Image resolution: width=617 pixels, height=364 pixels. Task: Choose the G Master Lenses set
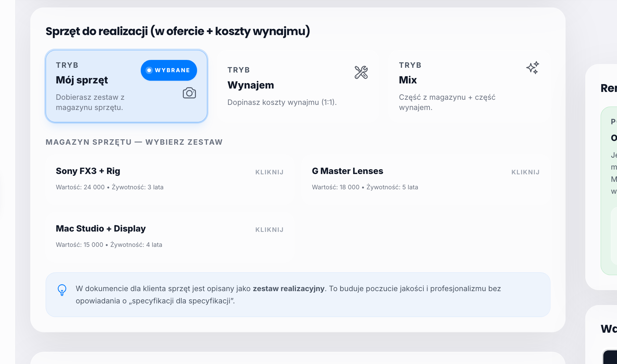[426, 179]
